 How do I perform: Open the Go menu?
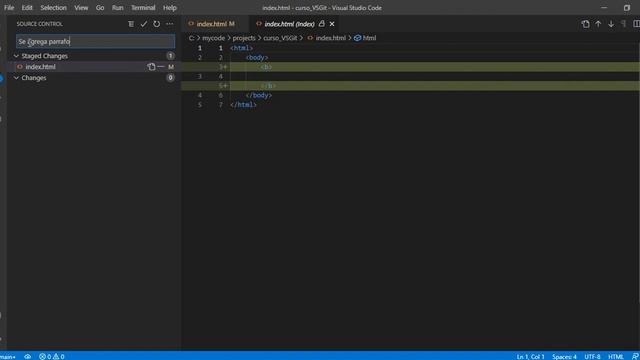[100, 8]
